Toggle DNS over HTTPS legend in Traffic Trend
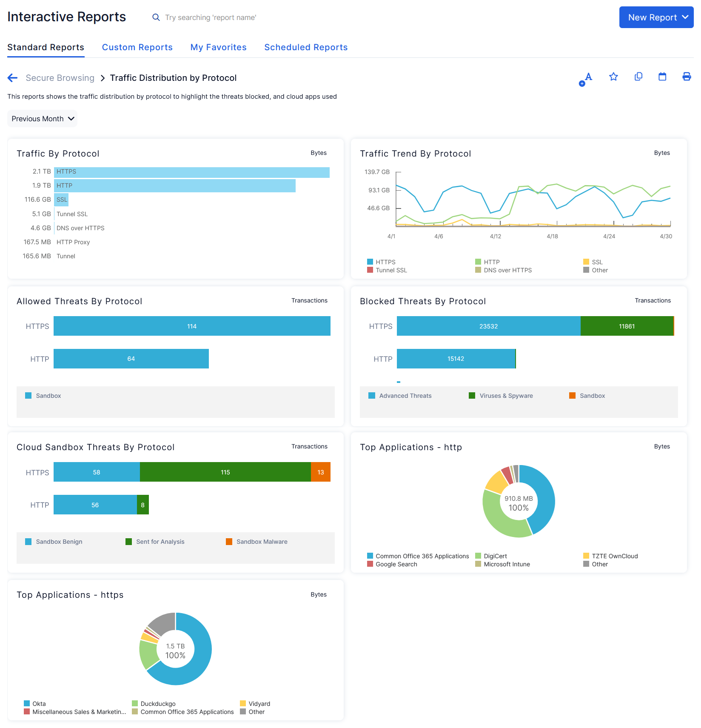The image size is (701, 728). [503, 270]
